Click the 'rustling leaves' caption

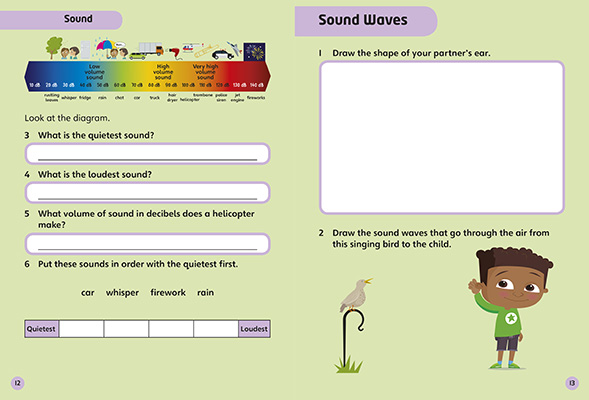click(x=51, y=98)
